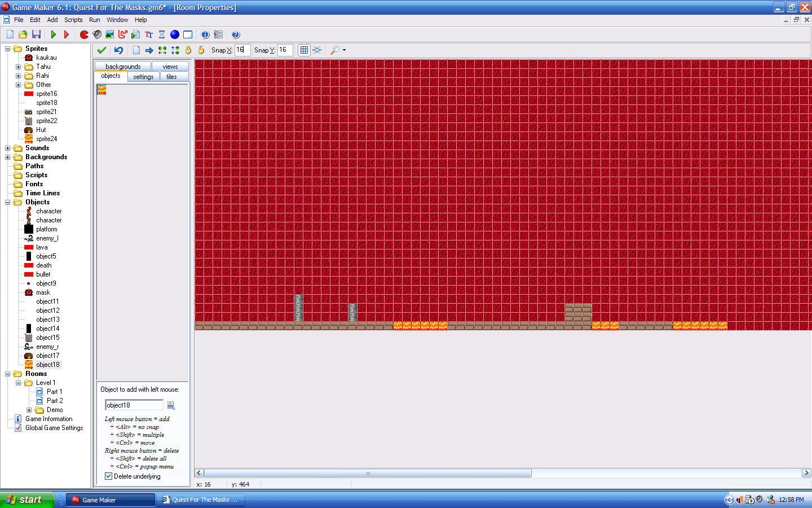Toggle the isometric grid button

(317, 50)
